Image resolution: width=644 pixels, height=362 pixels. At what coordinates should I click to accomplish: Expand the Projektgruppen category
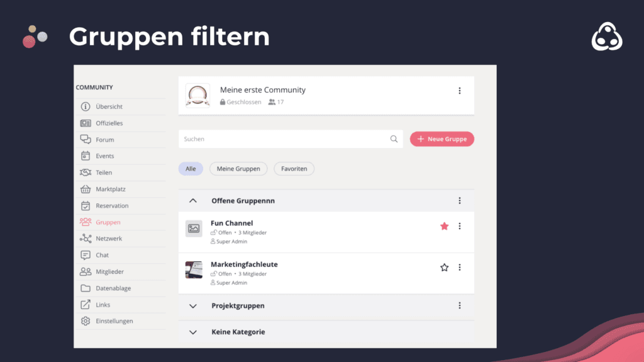pos(192,305)
